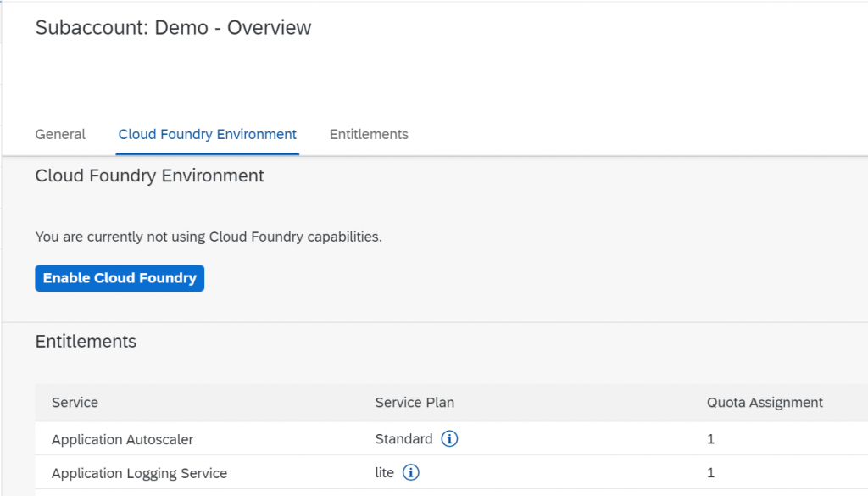
Task: Click the Entitlements section heading
Action: pyautogui.click(x=86, y=342)
